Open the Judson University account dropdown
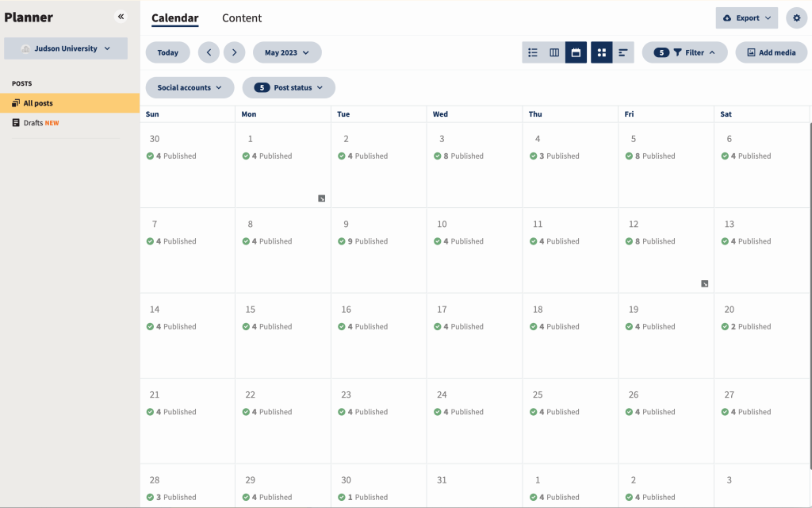Image resolution: width=812 pixels, height=508 pixels. tap(66, 48)
